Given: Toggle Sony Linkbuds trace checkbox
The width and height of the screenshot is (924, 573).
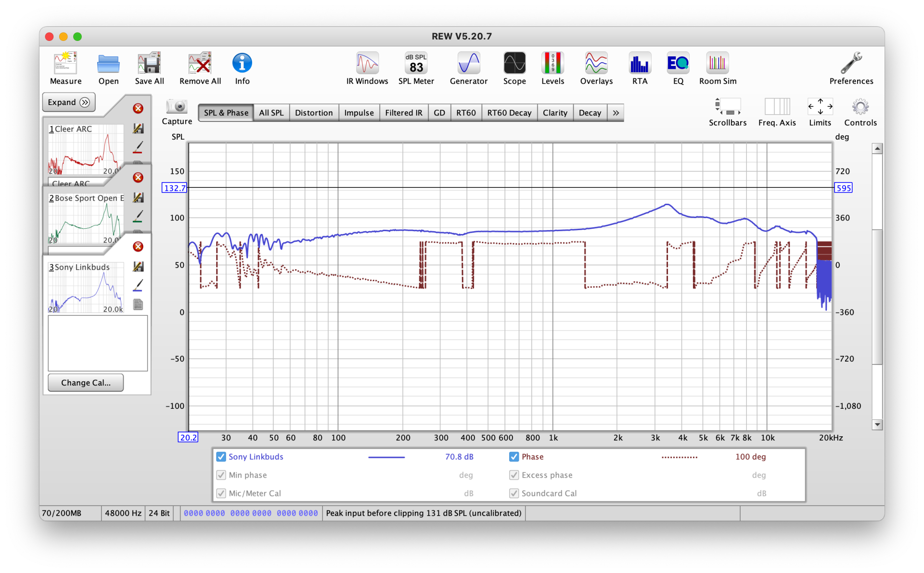Looking at the screenshot, I should (221, 456).
